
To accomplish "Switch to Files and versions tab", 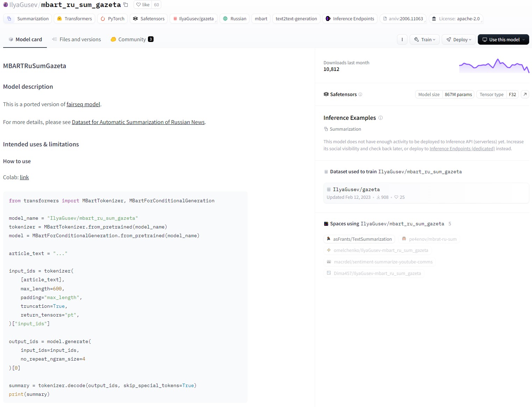I will click(77, 39).
